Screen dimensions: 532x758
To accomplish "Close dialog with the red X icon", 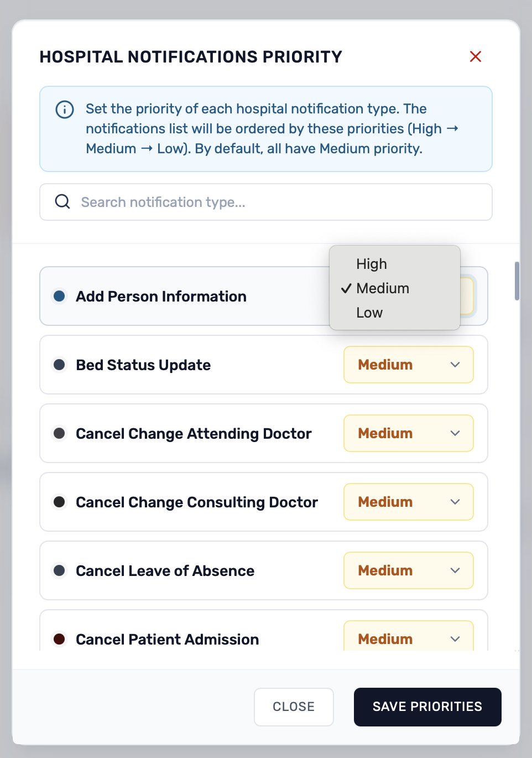I will pyautogui.click(x=475, y=56).
